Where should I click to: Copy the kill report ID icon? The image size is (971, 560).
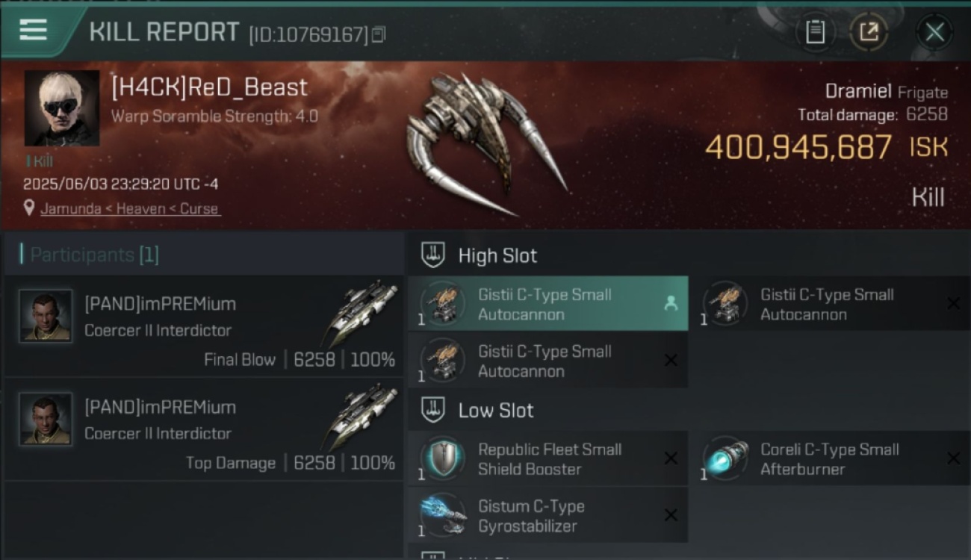click(x=379, y=34)
